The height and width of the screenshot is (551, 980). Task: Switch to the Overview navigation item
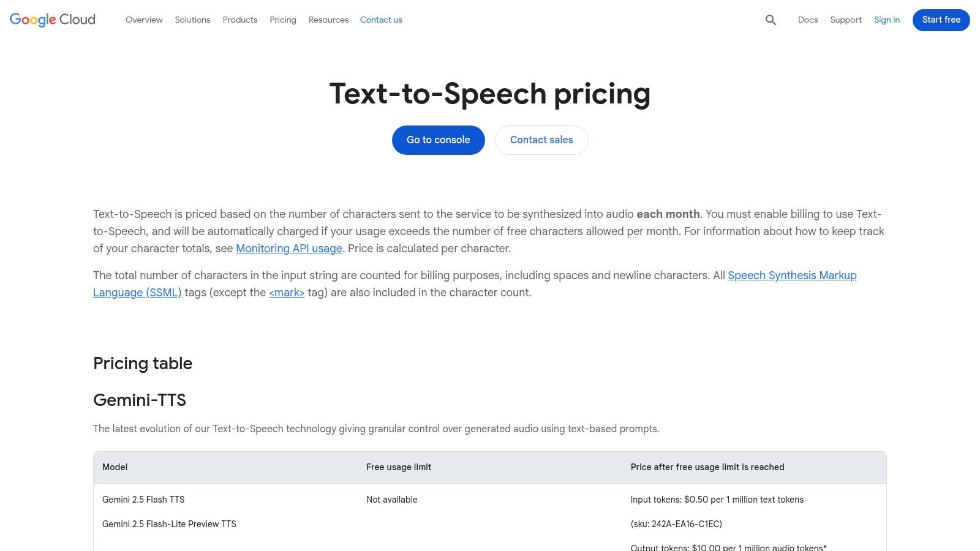pyautogui.click(x=144, y=20)
